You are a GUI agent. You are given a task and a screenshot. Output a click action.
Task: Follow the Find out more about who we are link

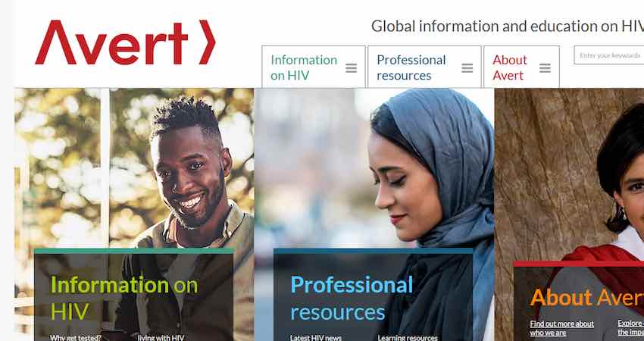click(562, 328)
